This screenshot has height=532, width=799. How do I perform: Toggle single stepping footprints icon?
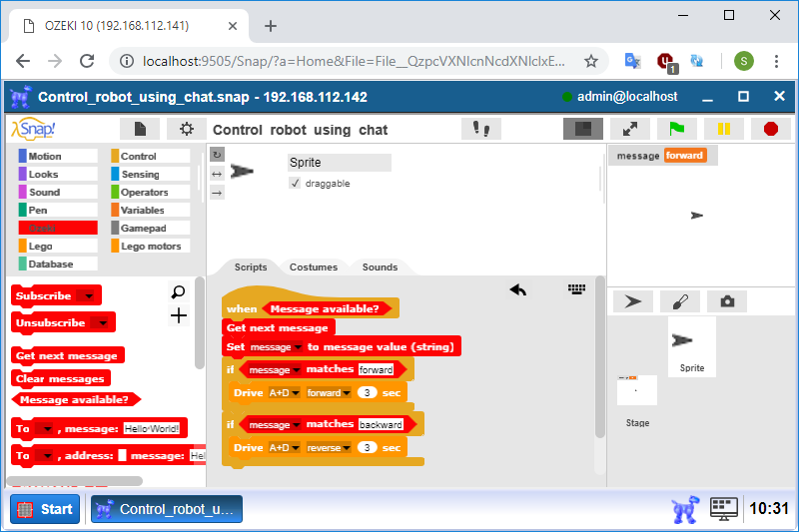coord(481,129)
